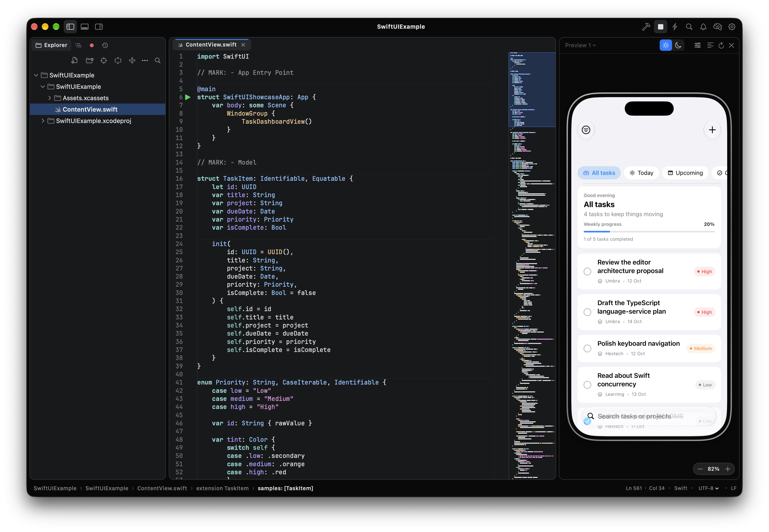Viewport: 769px width, 532px height.
Task: Click extension TaskItem breadcrumb
Action: 222,488
